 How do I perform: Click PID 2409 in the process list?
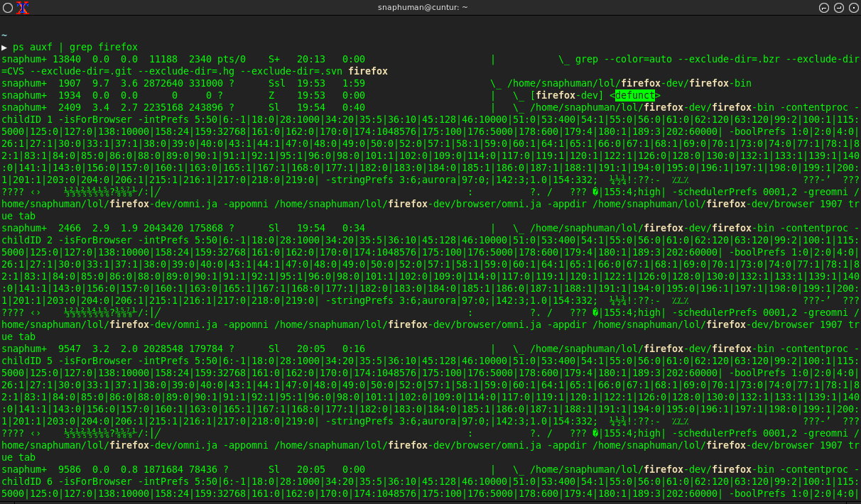click(70, 107)
